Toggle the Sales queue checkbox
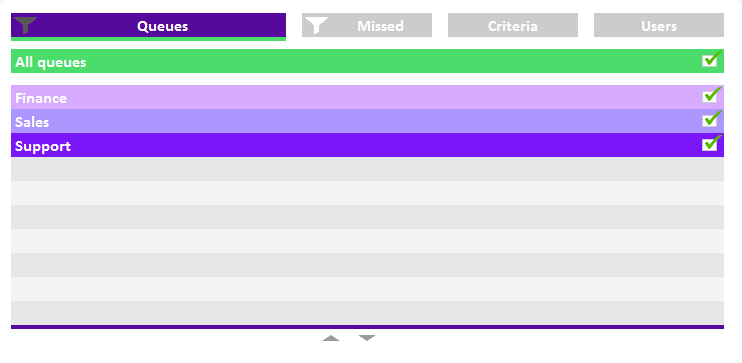742x363 pixels. 710,120
